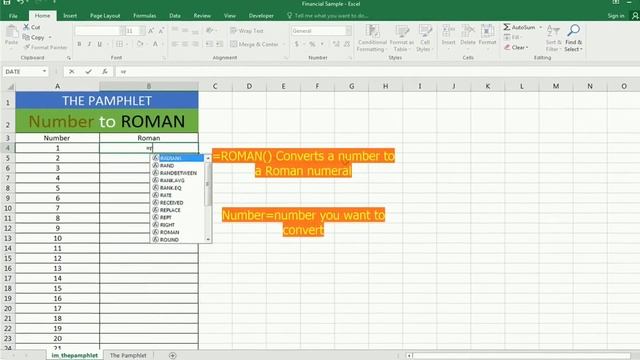Open Conditional Formatting menu
Image resolution: width=640 pixels, height=360 pixels.
click(x=372, y=38)
